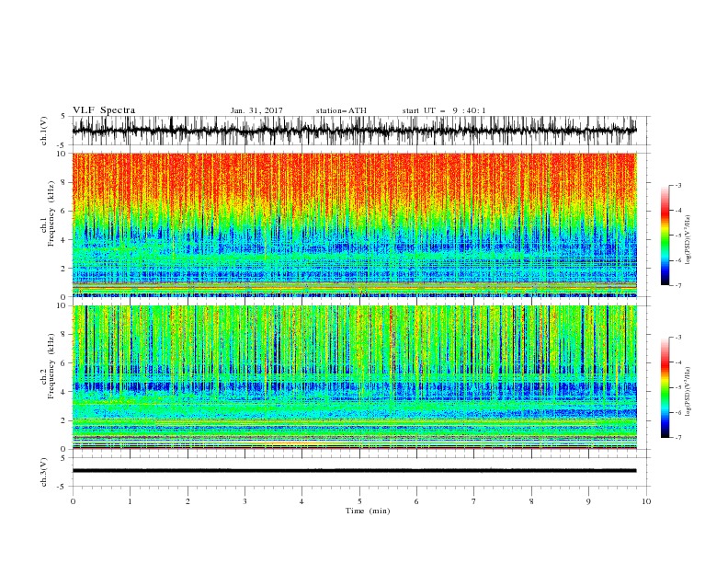Viewport: 728px width, 563px height.
Task: Click time axis tick label '8'
Action: 531,501
